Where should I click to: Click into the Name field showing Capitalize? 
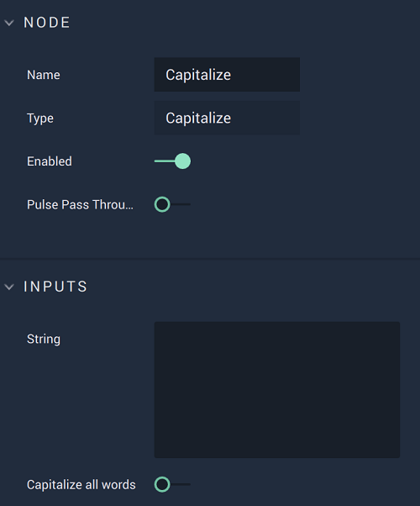pos(227,75)
